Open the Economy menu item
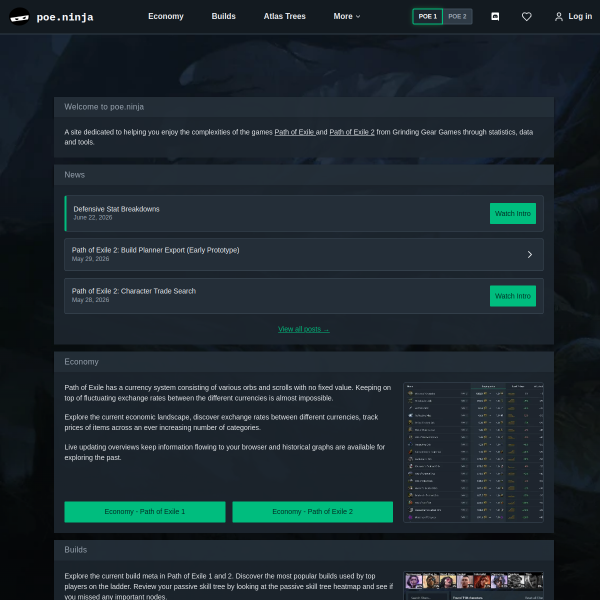 pos(166,16)
